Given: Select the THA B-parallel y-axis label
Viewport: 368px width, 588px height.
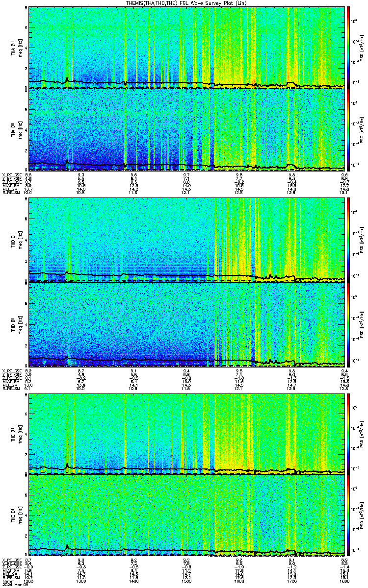Looking at the screenshot, I should point(13,129).
